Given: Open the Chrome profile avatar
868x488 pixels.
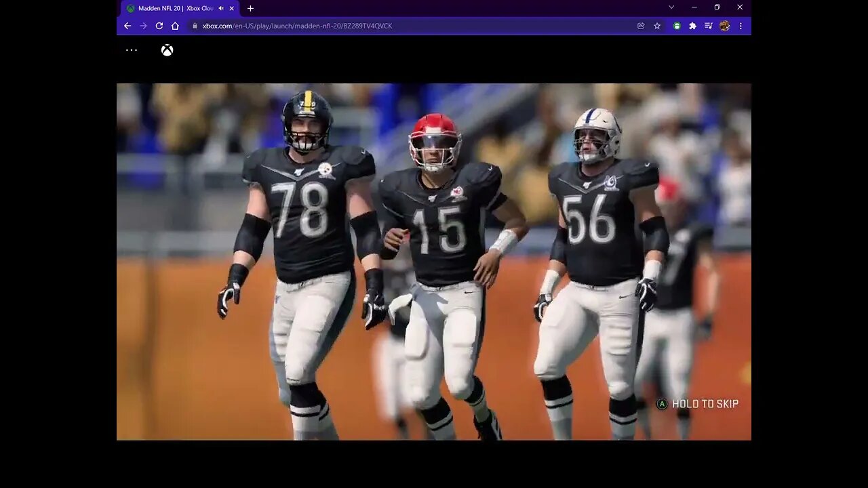Looking at the screenshot, I should point(724,26).
